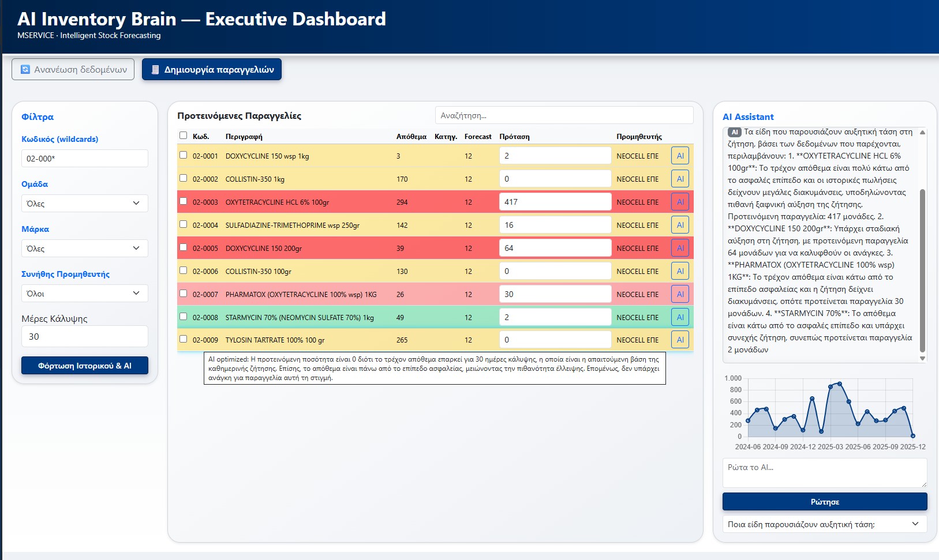Tick the select-all checkbox in table header
Viewport: 939px width, 560px height.
coord(183,136)
